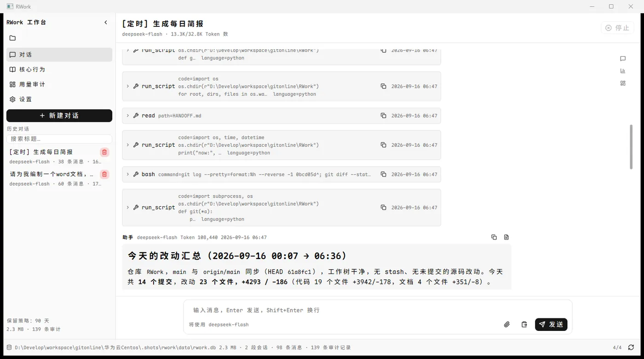This screenshot has height=359, width=644.
Task: Copy the read path=HANDOFF.md tool call
Action: pos(383,116)
